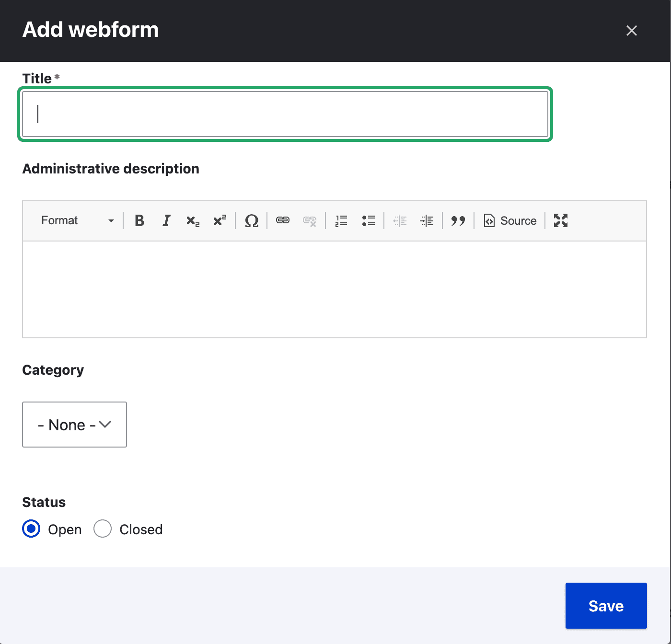Open the Category dropdown showing None
The height and width of the screenshot is (644, 671).
(x=74, y=425)
